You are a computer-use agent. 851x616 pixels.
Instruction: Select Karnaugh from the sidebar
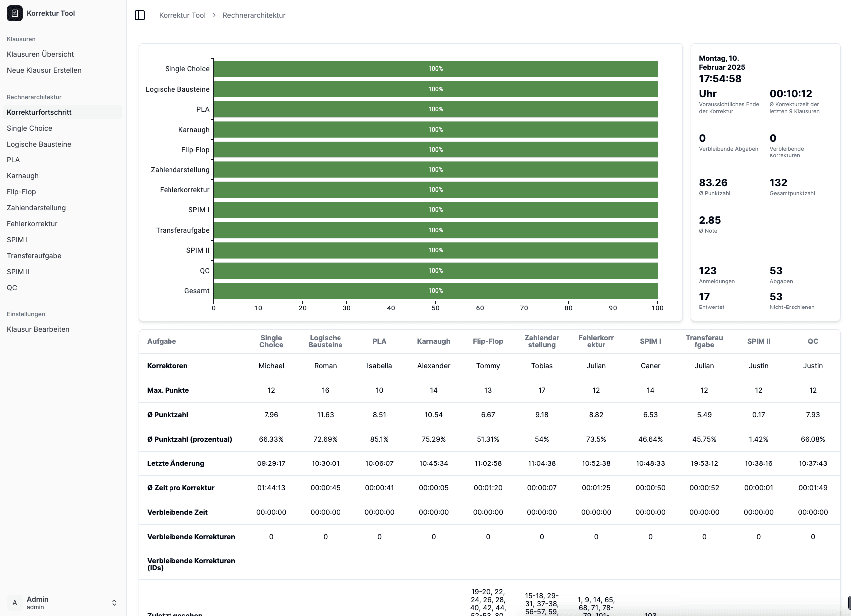coord(23,176)
